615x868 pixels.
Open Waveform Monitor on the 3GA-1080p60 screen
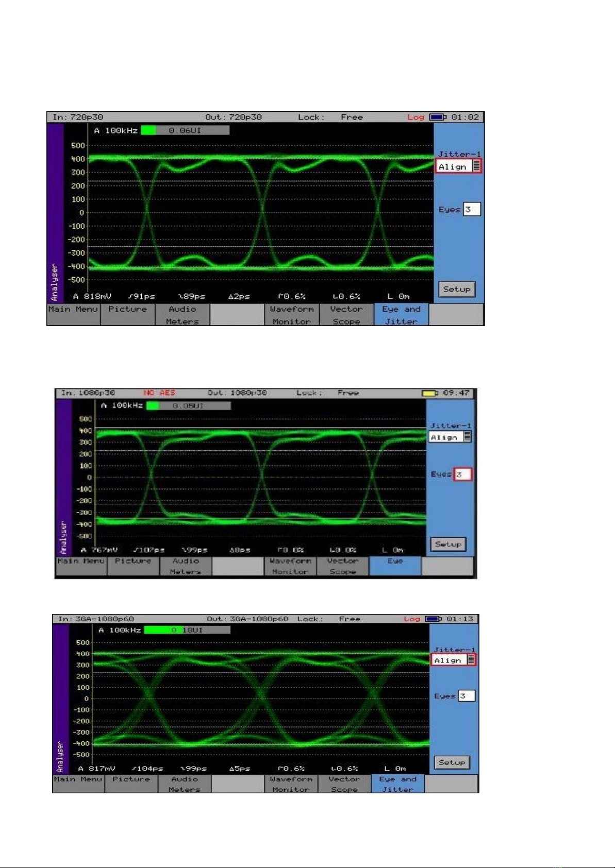pos(291,784)
